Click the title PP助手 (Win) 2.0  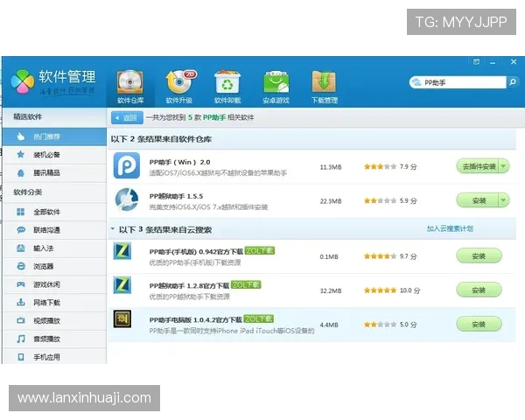(x=179, y=162)
